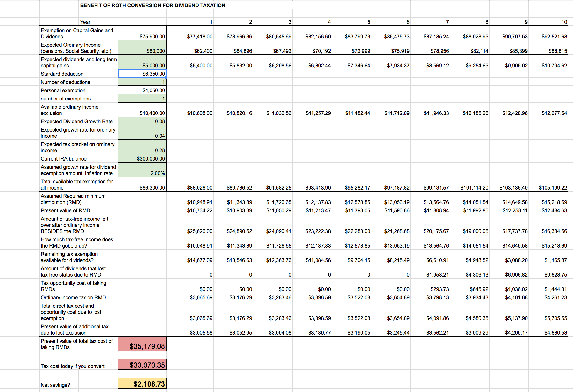Select the Ordinary income tax on RMD label
The width and height of the screenshot is (573, 392).
(73, 297)
